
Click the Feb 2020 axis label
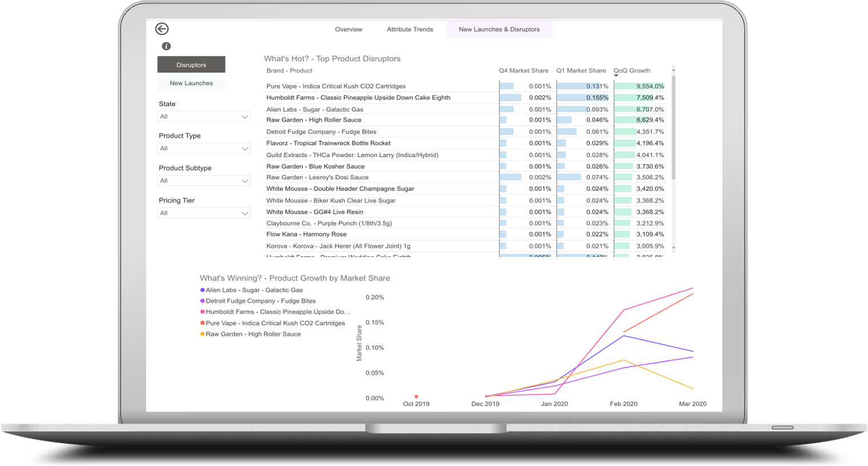(623, 404)
